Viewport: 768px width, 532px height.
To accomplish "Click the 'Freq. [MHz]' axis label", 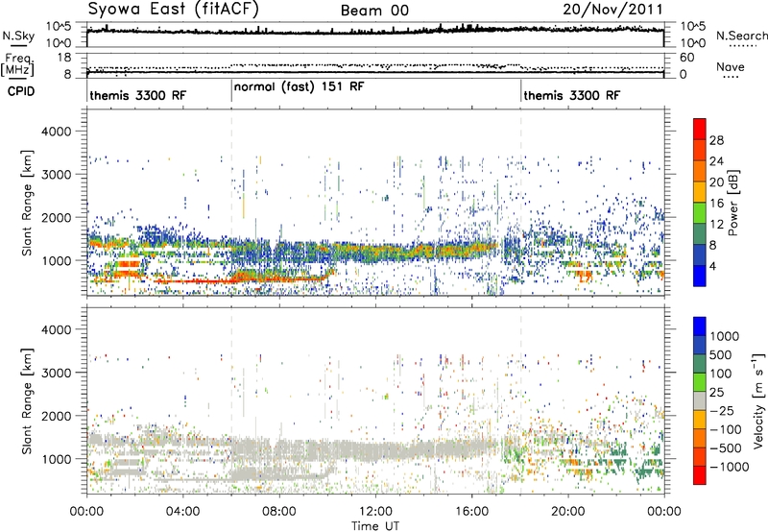I will coord(17,65).
